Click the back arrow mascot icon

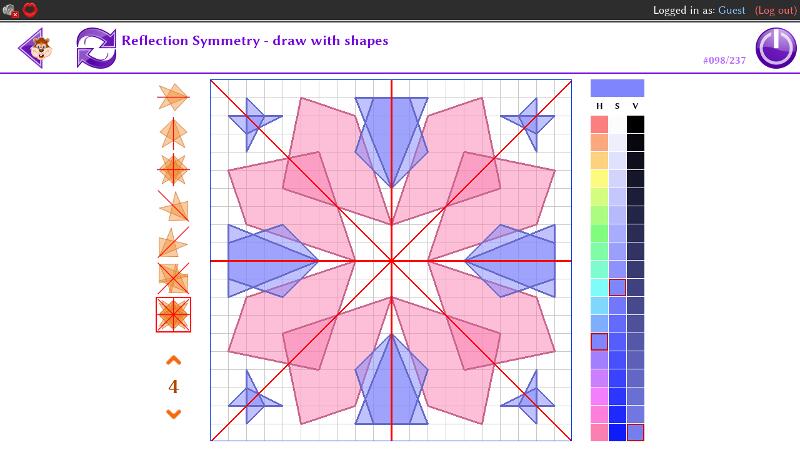tap(35, 48)
